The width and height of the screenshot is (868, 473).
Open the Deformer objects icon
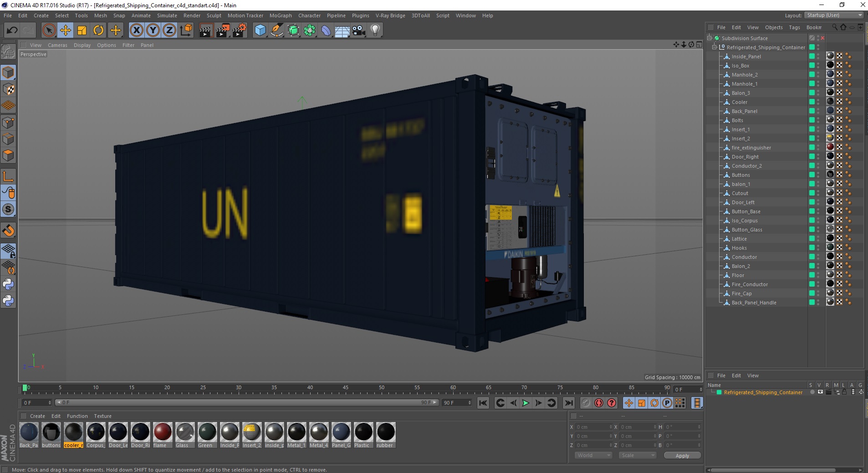pos(326,31)
